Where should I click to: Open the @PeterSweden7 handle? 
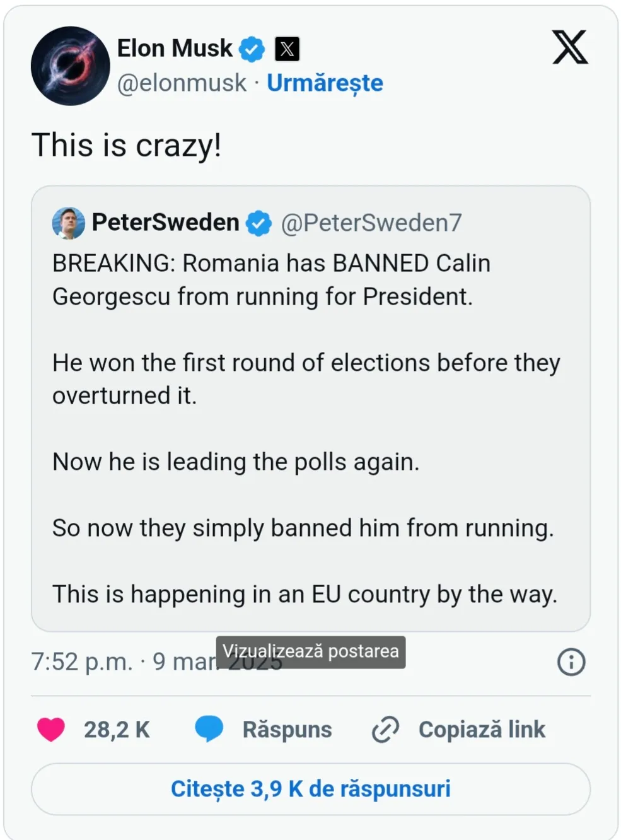point(371,223)
